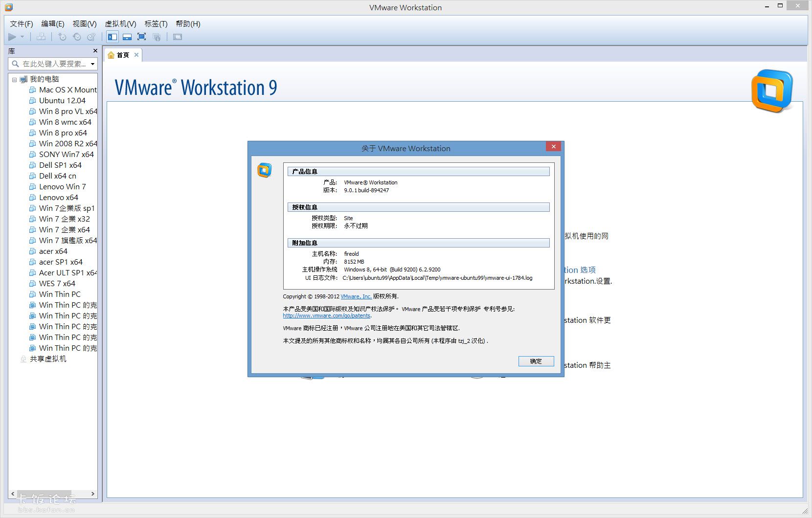Screen dimensions: 812x518
Task: Click the 附加信息 section header
Action: 418,243
